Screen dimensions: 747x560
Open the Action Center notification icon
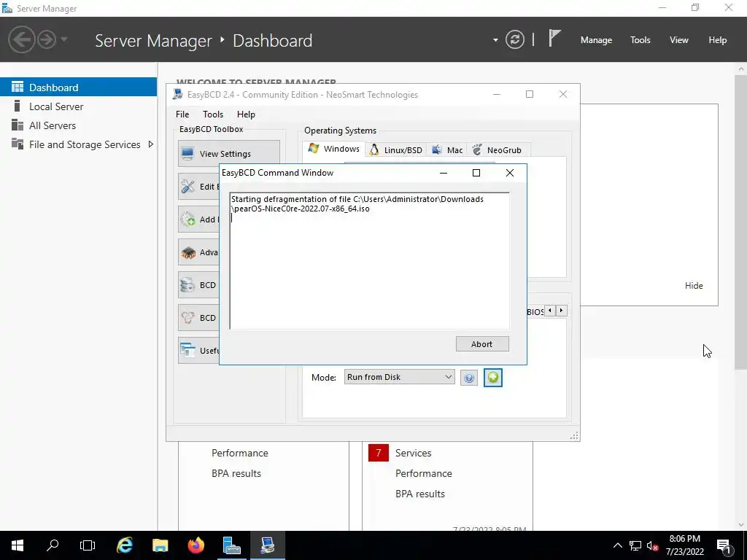[724, 545]
